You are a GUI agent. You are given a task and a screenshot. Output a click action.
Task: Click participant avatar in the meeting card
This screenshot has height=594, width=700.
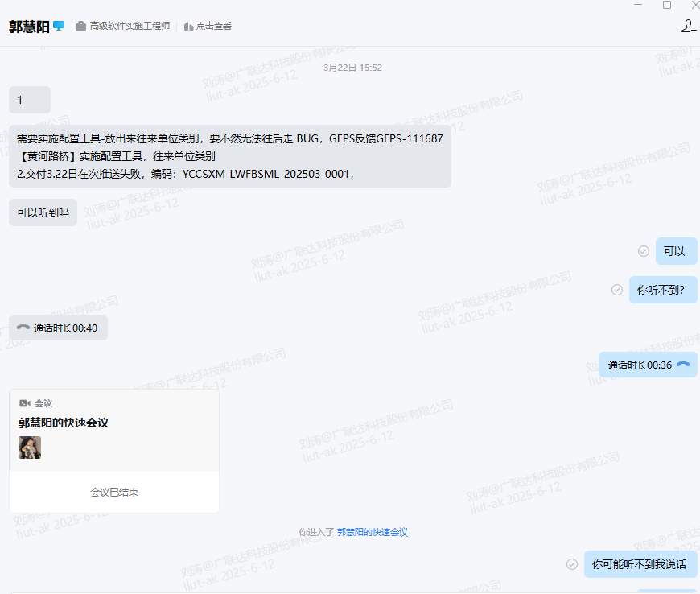click(x=30, y=448)
